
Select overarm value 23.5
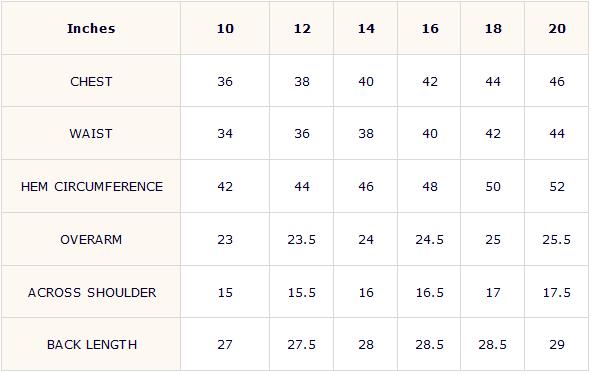click(x=302, y=239)
